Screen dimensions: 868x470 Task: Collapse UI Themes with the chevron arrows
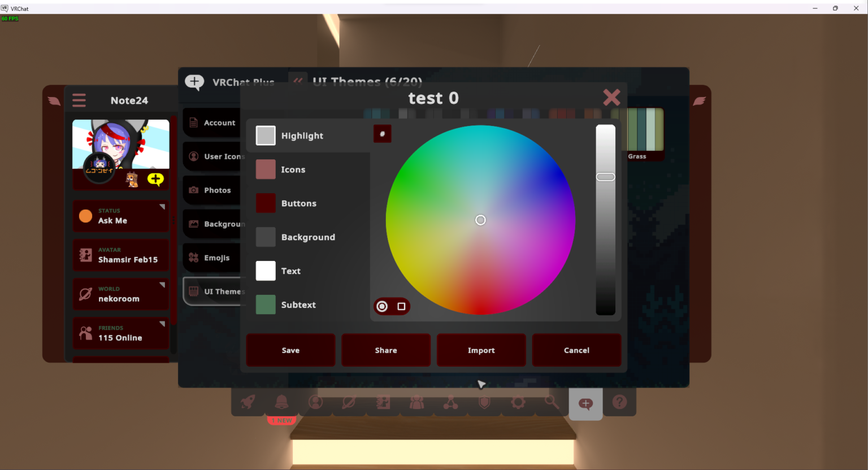298,81
